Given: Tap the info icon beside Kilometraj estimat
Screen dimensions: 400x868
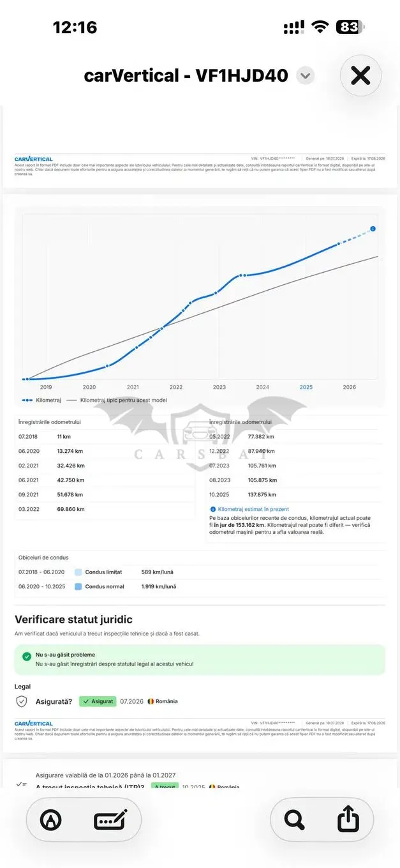Looking at the screenshot, I should pos(213,510).
